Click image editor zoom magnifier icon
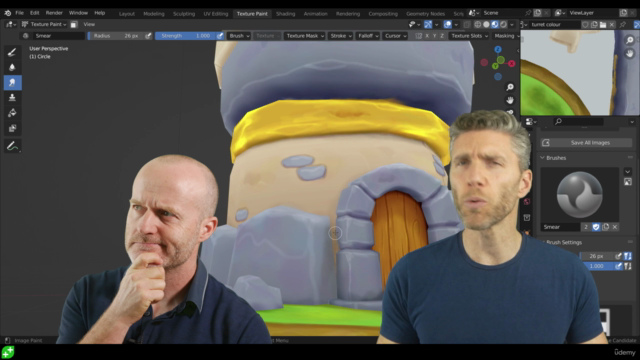 (630, 40)
